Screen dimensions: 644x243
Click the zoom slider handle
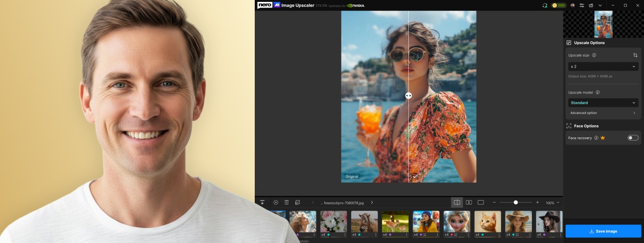tap(516, 202)
